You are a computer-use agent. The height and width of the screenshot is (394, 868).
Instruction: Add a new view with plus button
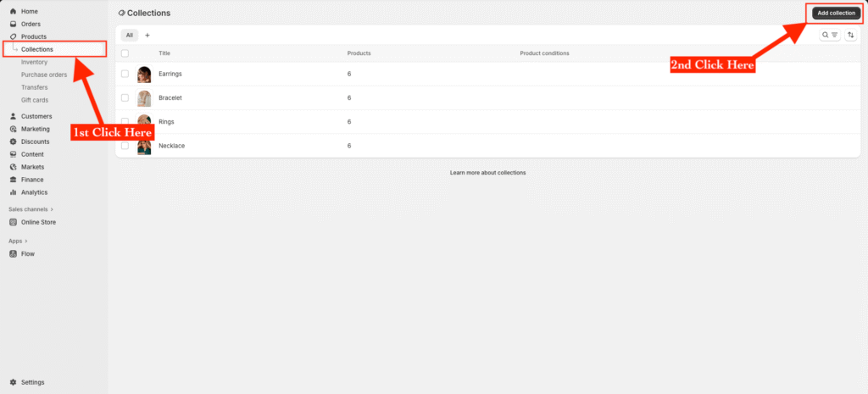tap(147, 35)
